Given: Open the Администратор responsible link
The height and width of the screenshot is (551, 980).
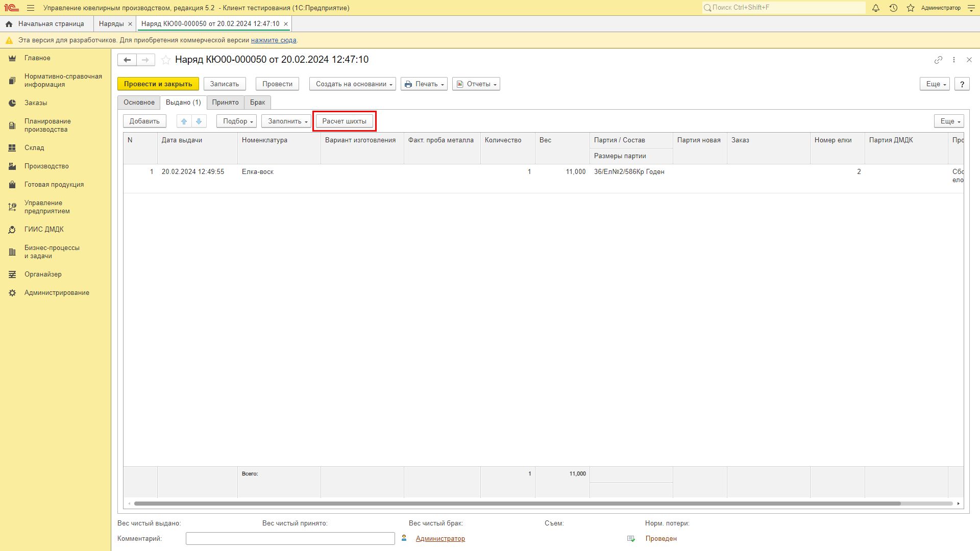Looking at the screenshot, I should [440, 539].
